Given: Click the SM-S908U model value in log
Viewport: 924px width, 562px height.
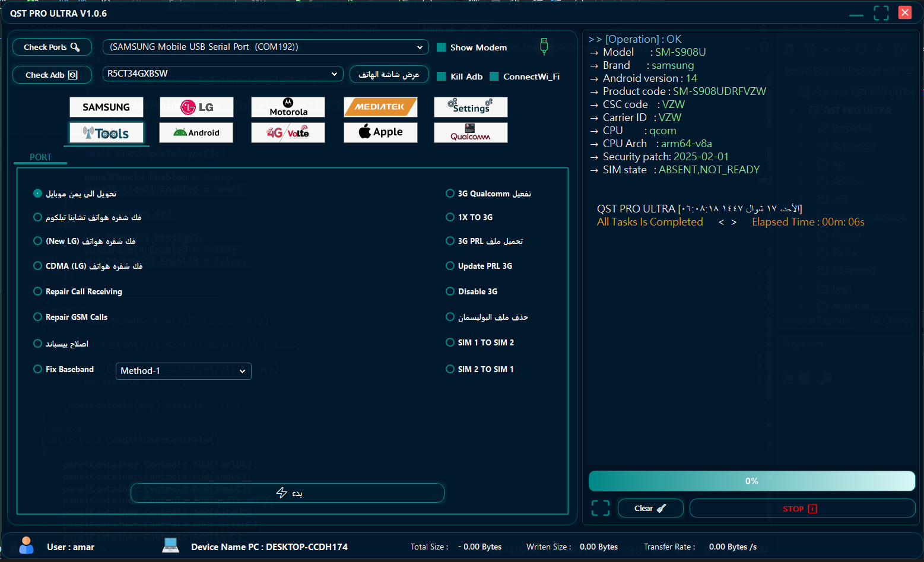Looking at the screenshot, I should (681, 52).
